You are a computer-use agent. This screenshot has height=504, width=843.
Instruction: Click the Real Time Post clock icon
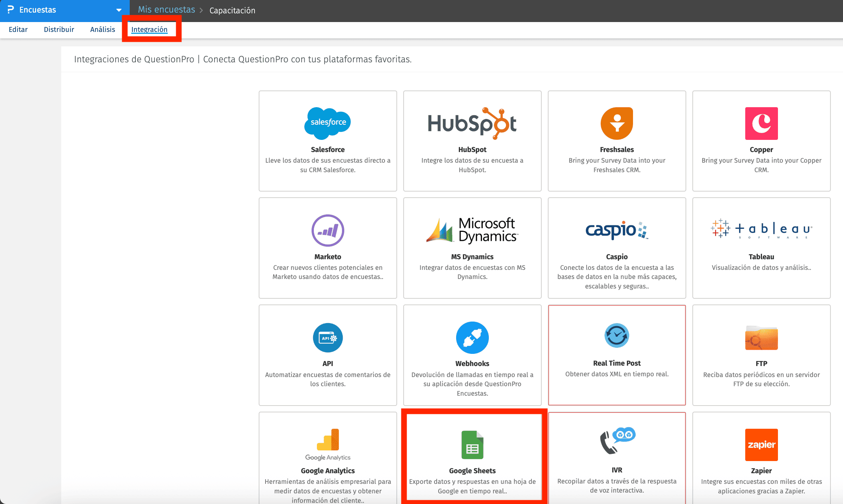tap(617, 335)
